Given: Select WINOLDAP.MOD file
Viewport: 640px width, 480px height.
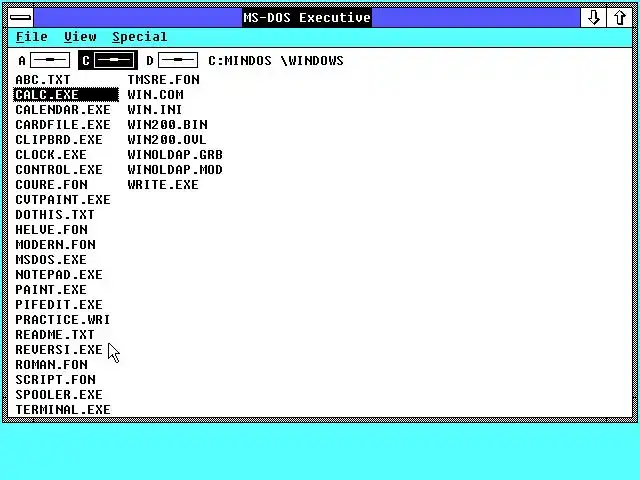Looking at the screenshot, I should 175,169.
